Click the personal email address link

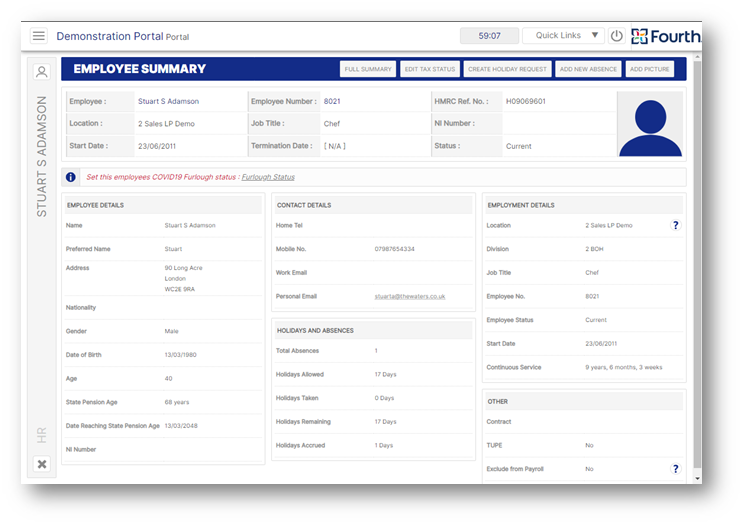click(410, 296)
